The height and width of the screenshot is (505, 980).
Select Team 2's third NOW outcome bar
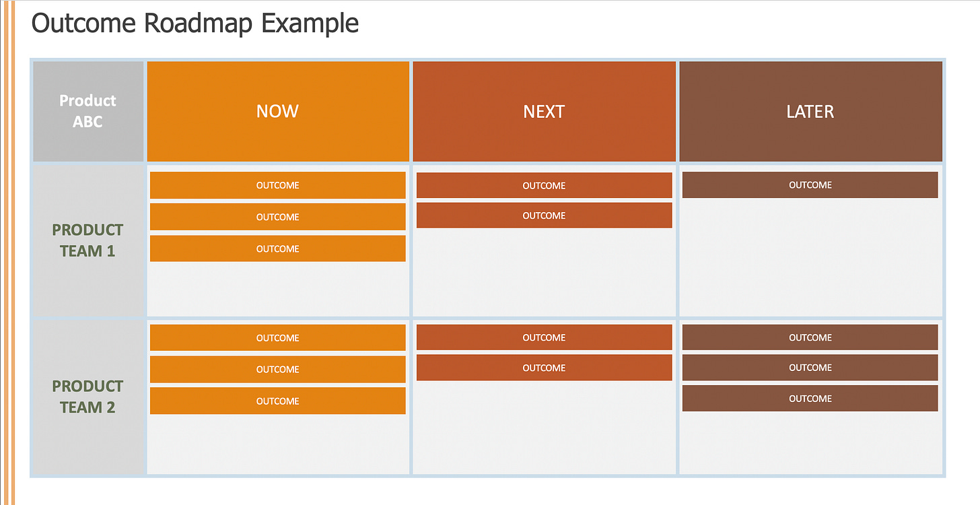click(x=278, y=401)
